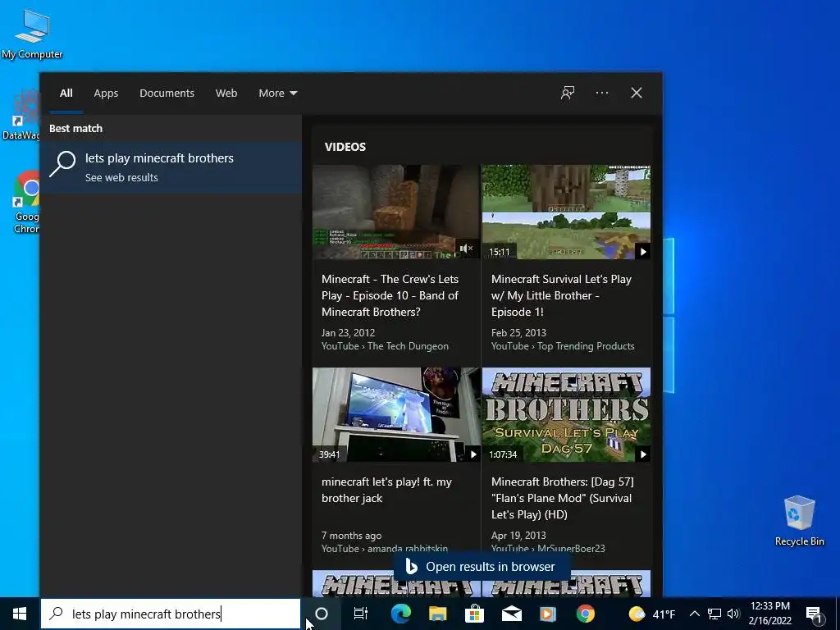Open the media player taskbar icon

pos(547,614)
